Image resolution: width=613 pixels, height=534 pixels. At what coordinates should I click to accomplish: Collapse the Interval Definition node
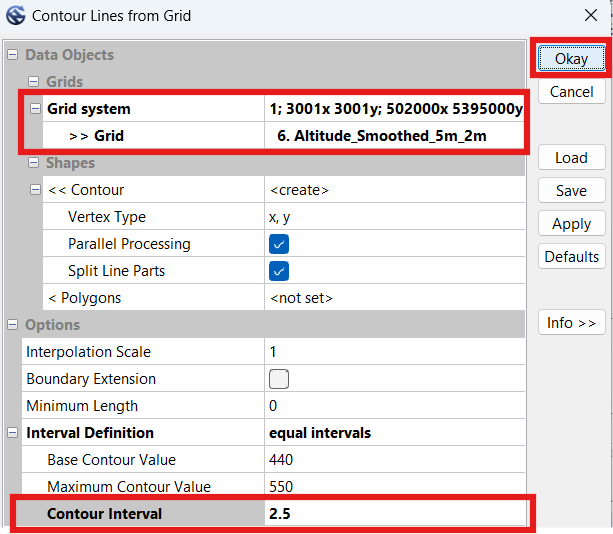pyautogui.click(x=13, y=433)
